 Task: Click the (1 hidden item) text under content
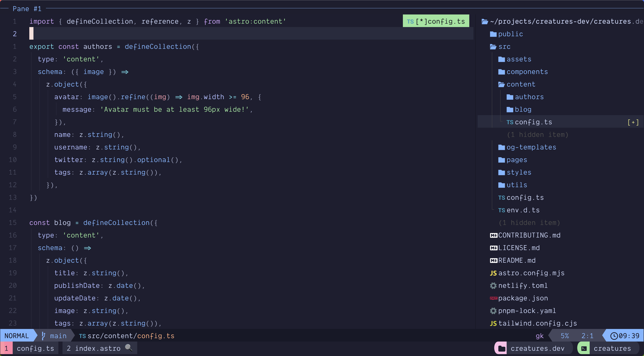pyautogui.click(x=537, y=135)
